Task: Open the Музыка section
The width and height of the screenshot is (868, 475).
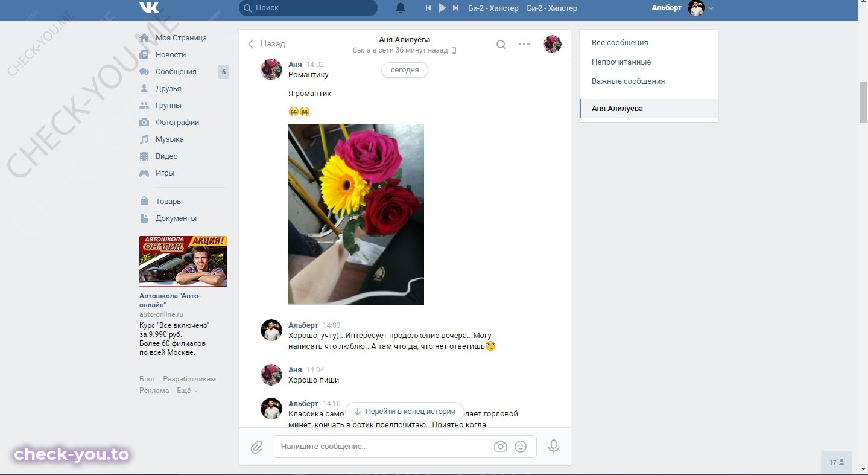Action: [x=169, y=139]
